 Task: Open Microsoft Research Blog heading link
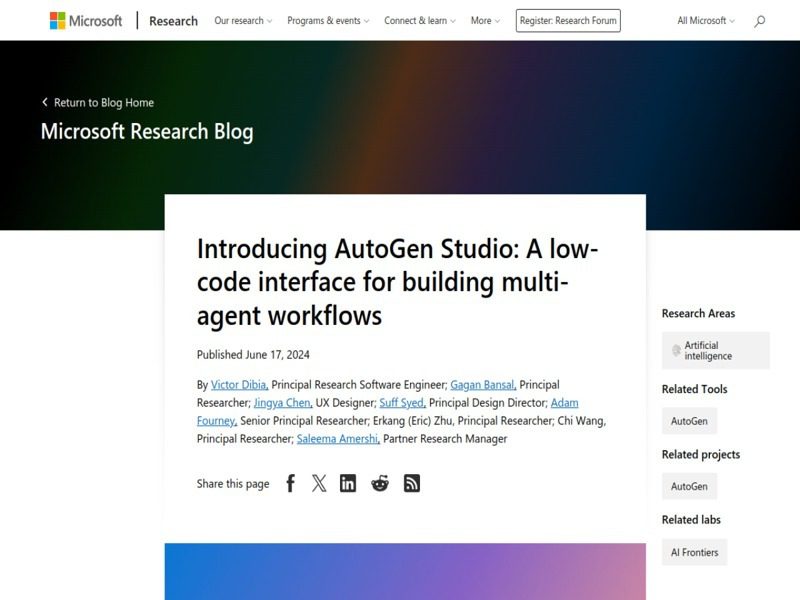(147, 132)
